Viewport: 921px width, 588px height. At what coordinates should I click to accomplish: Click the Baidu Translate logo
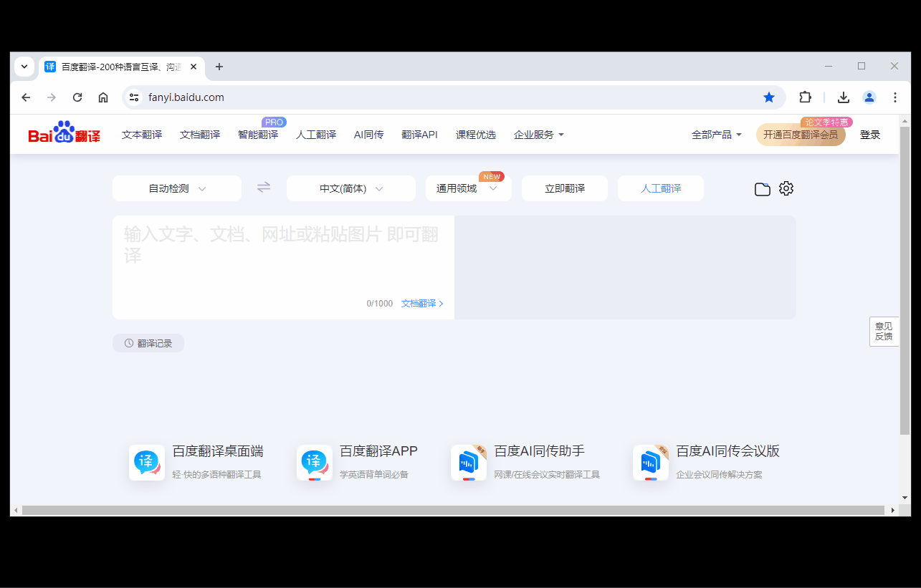pyautogui.click(x=65, y=134)
